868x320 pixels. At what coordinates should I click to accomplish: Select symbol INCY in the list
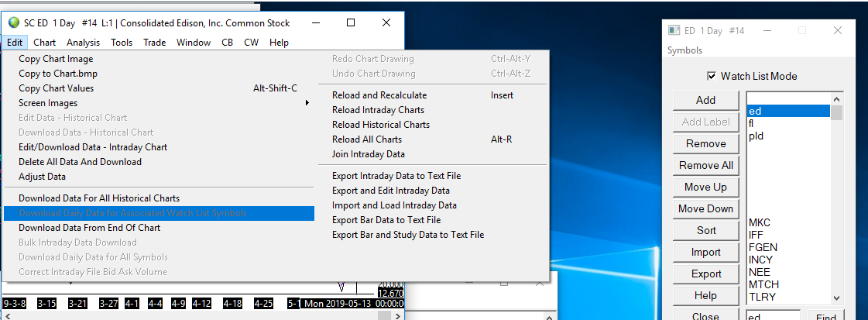[788, 260]
